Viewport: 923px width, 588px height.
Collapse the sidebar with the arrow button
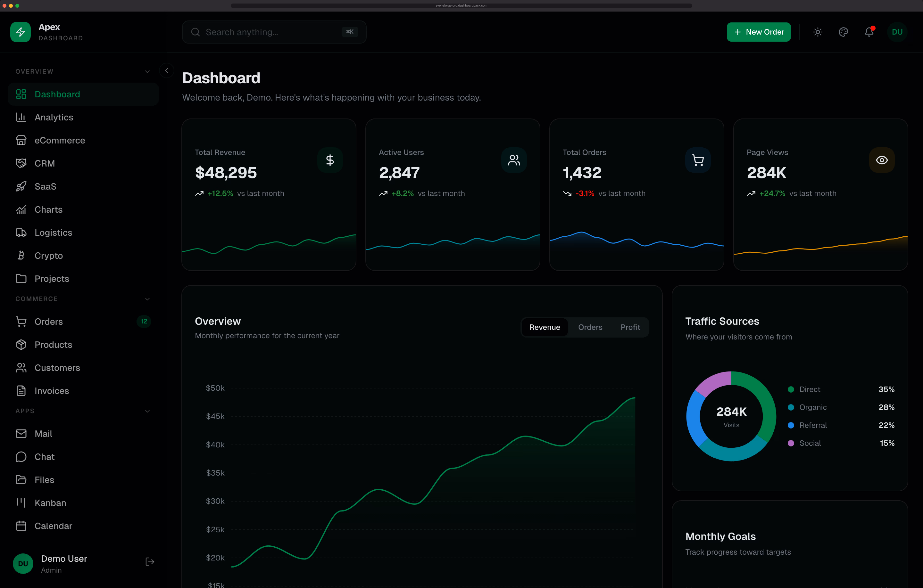[167, 70]
